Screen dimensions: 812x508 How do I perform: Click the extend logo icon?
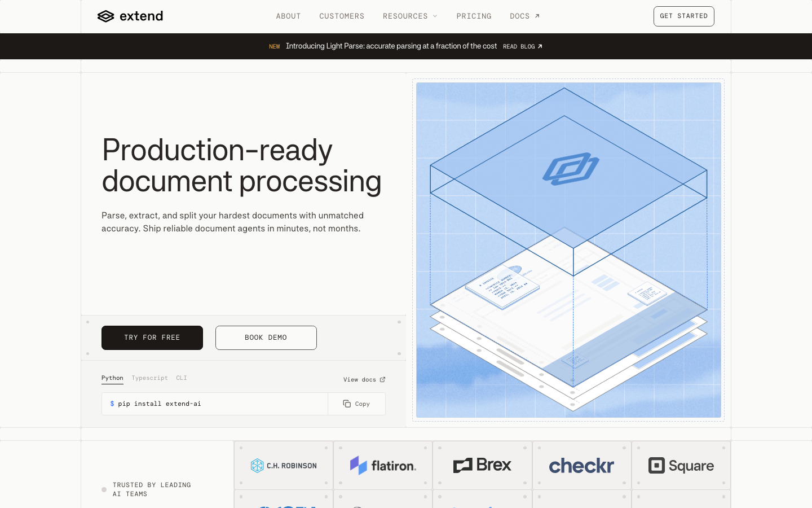point(105,16)
